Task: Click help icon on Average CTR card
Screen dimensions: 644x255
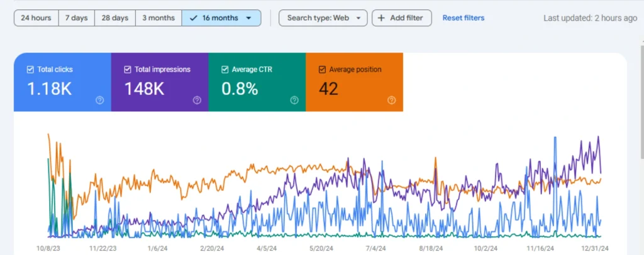Action: pos(294,100)
